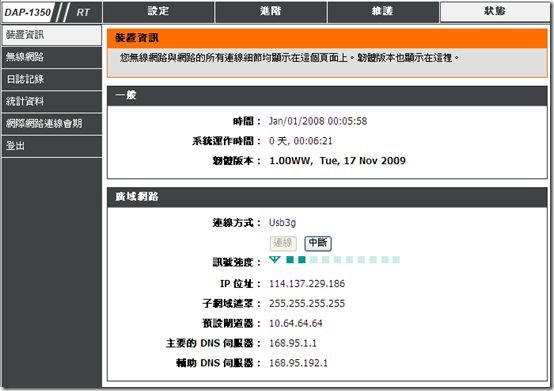The height and width of the screenshot is (391, 554).
Task: Open the 設定 tab
Action: pos(158,12)
